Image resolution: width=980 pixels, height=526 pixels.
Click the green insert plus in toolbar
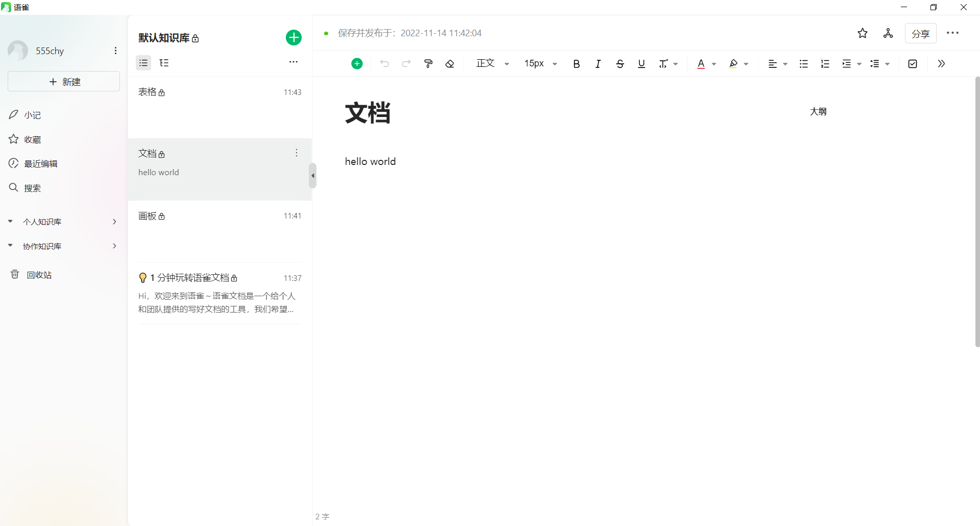(x=357, y=64)
